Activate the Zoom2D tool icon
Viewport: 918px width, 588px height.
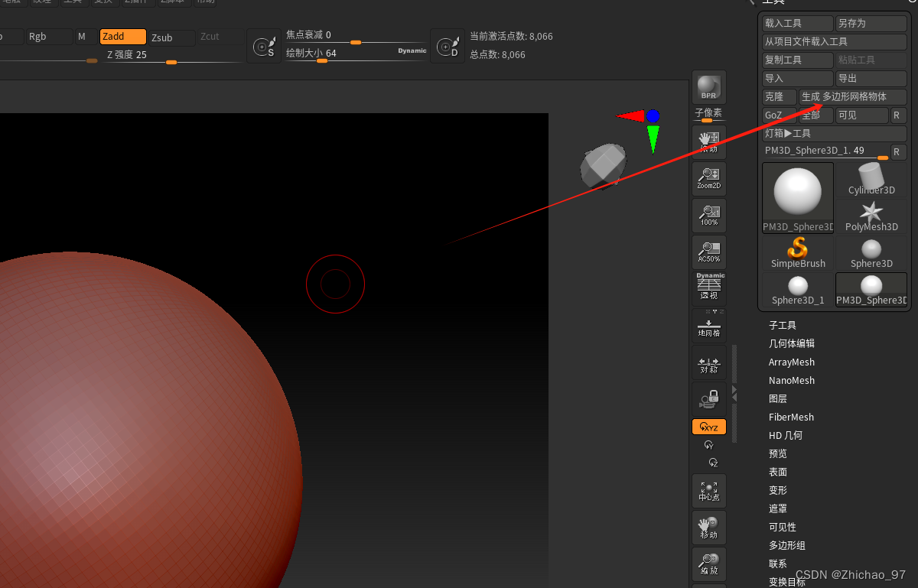point(709,178)
